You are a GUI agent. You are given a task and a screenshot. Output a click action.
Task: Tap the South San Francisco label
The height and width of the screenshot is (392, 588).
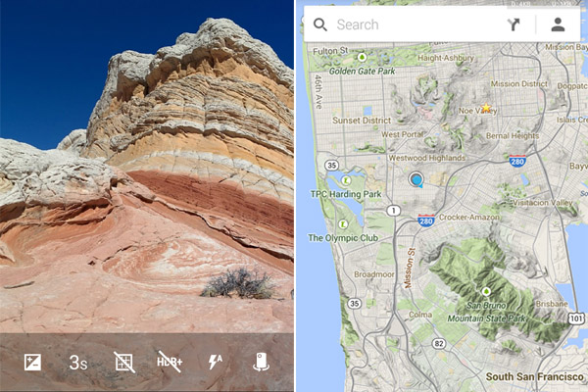pos(534,376)
